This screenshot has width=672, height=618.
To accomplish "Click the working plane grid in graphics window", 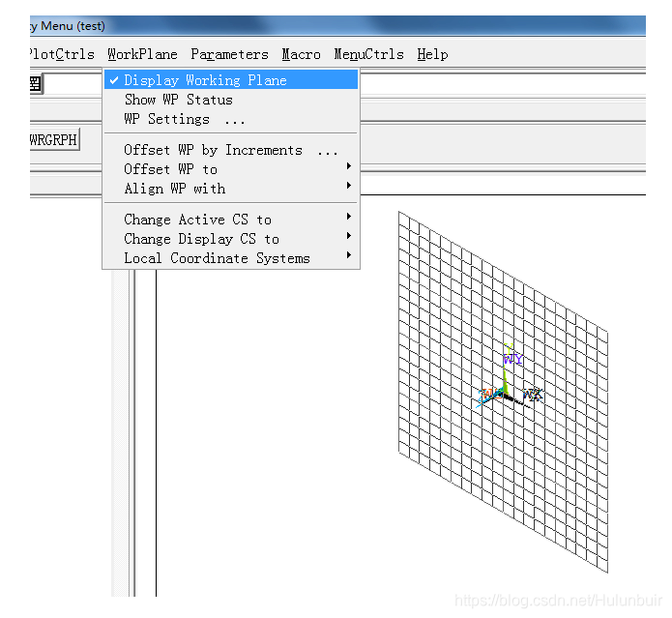I will [x=445, y=290].
